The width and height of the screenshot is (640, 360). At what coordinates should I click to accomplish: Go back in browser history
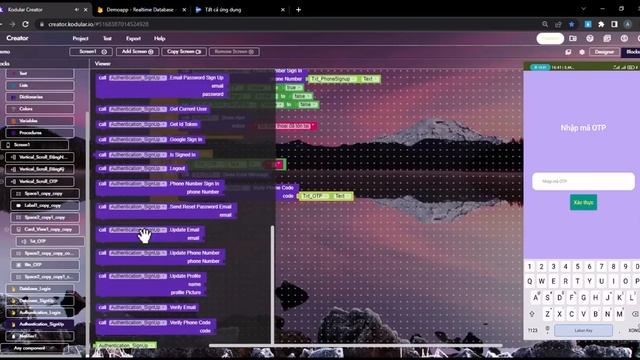1,24
